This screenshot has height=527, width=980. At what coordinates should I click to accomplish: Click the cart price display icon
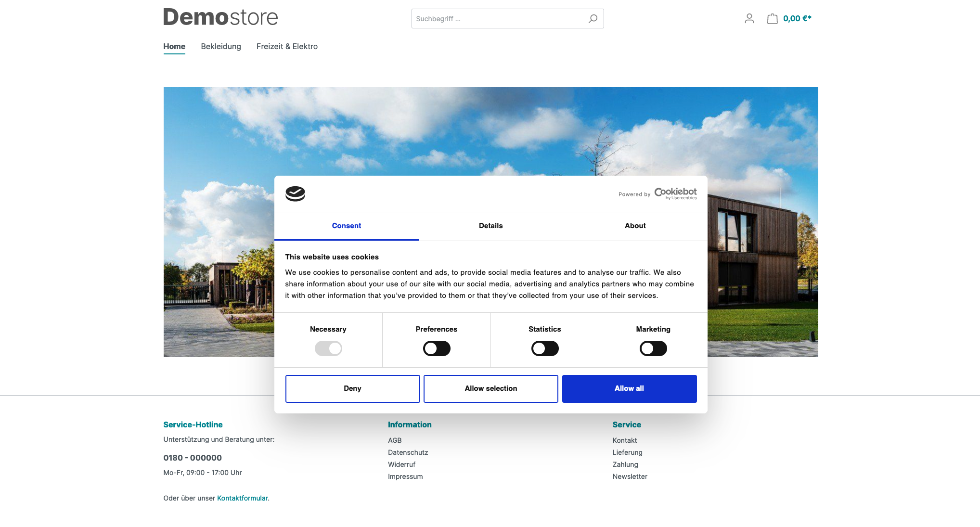pos(788,18)
